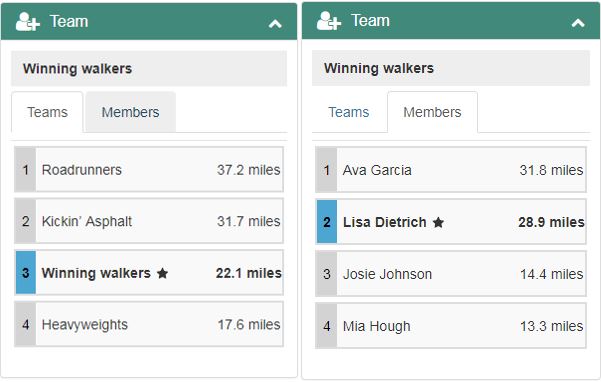Select the Members tab in right panel
This screenshot has height=382, width=601.
tap(432, 112)
